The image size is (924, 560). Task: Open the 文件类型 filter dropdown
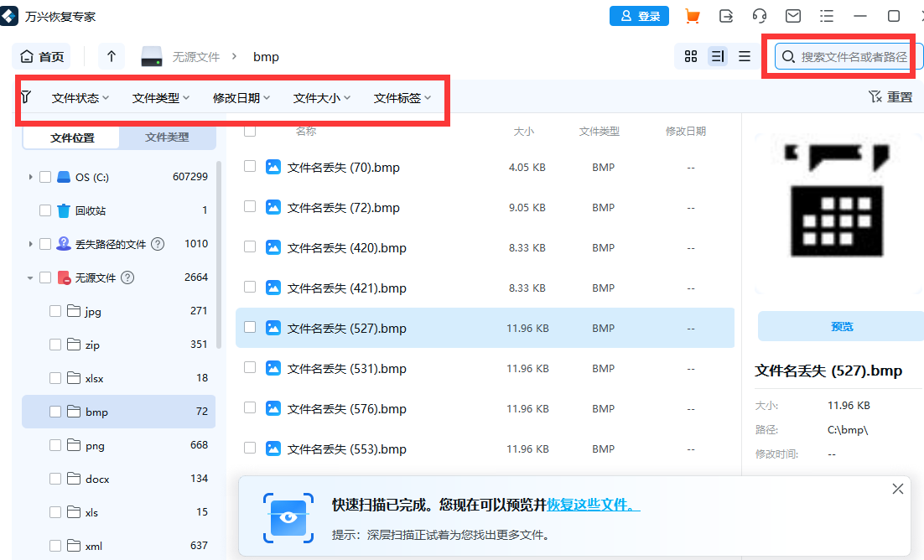point(159,96)
